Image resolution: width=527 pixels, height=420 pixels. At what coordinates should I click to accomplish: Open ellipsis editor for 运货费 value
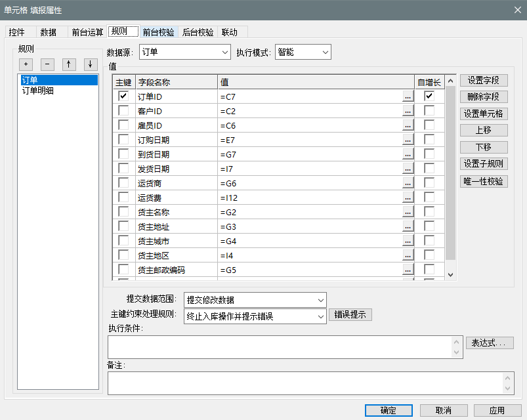coord(408,198)
